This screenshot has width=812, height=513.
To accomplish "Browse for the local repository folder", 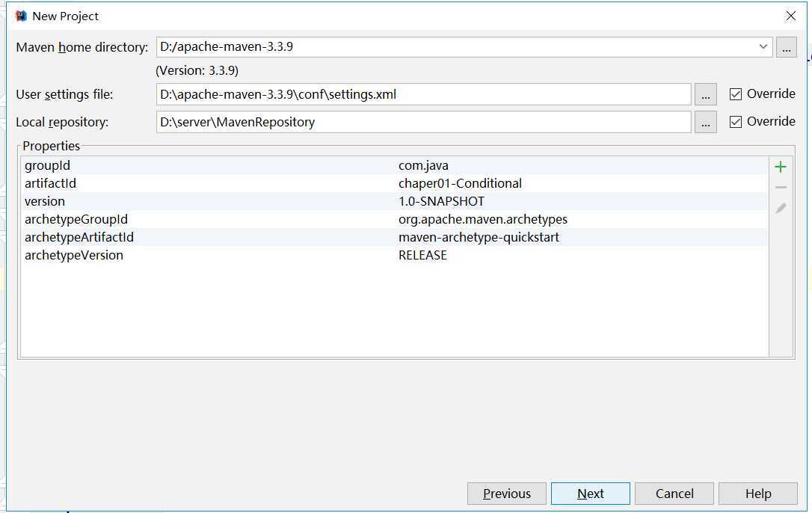I will pyautogui.click(x=705, y=123).
